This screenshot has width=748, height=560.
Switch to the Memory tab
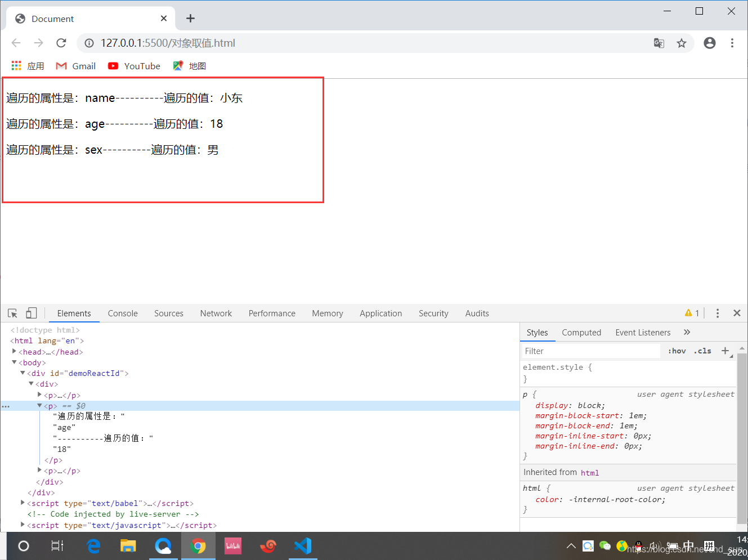click(x=328, y=313)
